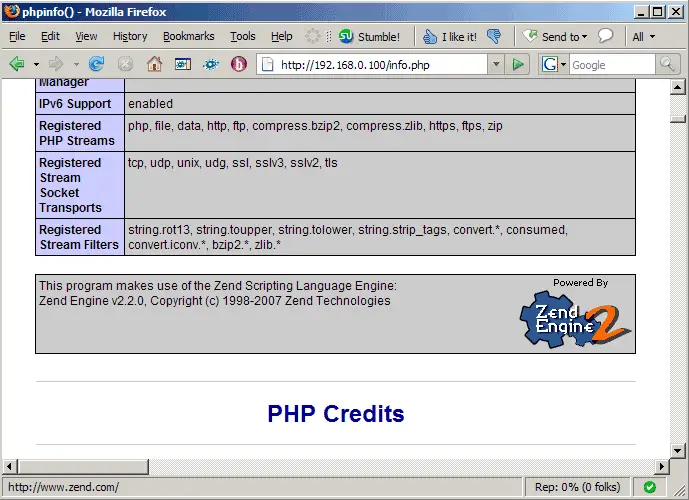Screen dimensions: 689x500
Task: Click the search magnifier icon
Action: 667,65
